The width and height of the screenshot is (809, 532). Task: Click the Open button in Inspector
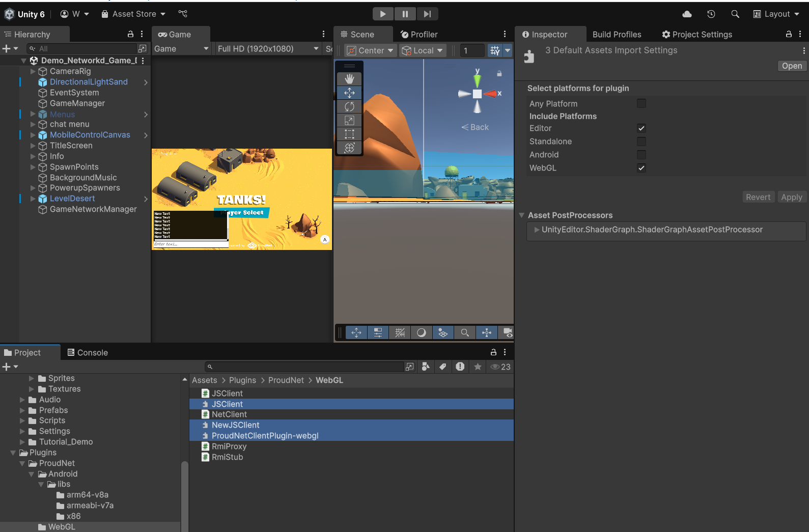click(x=792, y=66)
